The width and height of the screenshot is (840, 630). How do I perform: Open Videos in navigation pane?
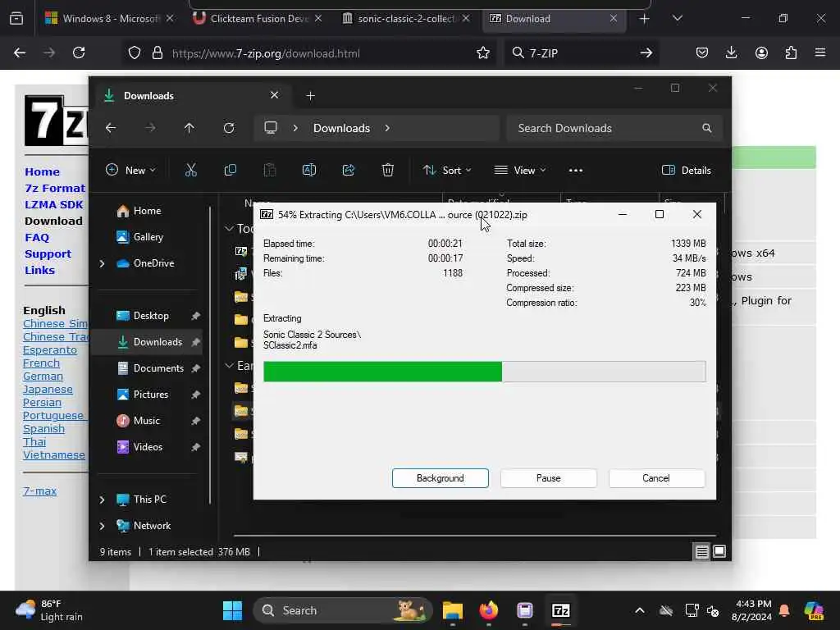pos(148,447)
